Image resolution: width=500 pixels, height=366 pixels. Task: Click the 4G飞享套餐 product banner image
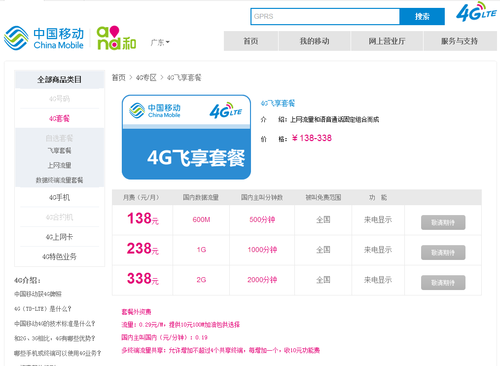coord(186,137)
